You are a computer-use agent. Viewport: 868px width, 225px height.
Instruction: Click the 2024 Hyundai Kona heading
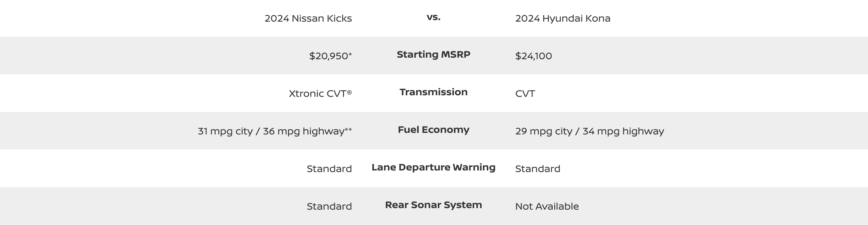click(x=563, y=18)
